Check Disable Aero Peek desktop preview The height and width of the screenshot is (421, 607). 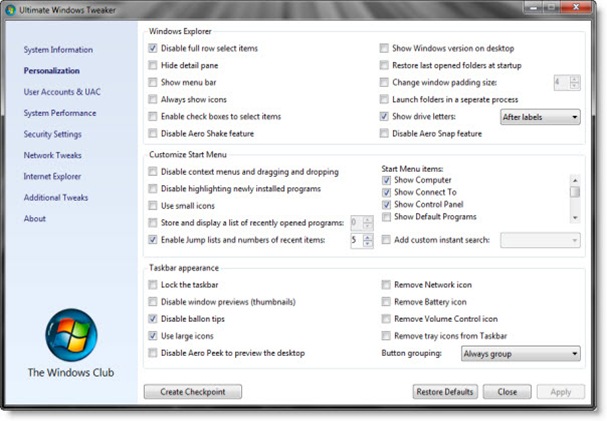(x=153, y=353)
